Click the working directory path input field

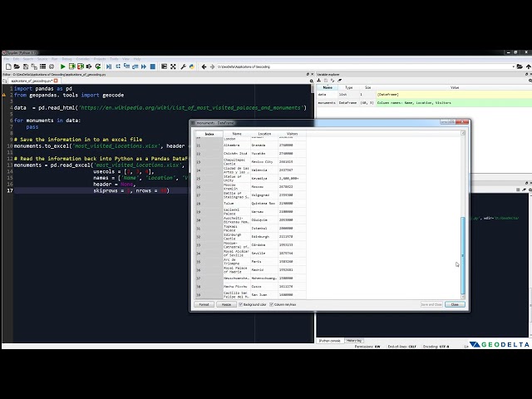click(364, 66)
